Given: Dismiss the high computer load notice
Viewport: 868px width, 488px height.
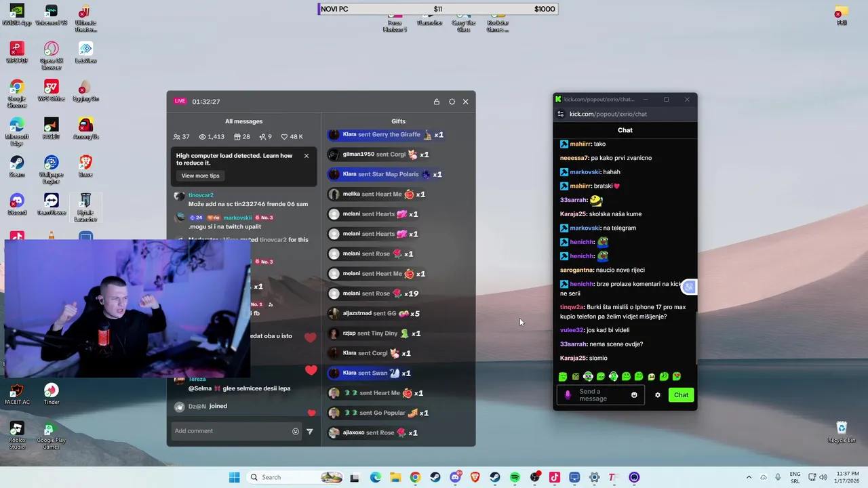Looking at the screenshot, I should pyautogui.click(x=307, y=156).
